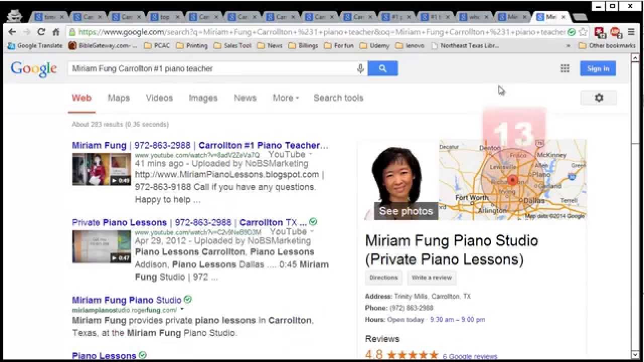Open the lenovo bookmarks folder
This screenshot has height=362, width=644.
(x=410, y=46)
